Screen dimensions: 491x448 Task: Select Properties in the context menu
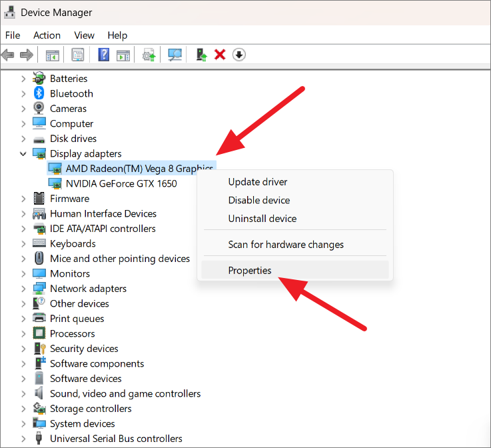[x=295, y=270]
